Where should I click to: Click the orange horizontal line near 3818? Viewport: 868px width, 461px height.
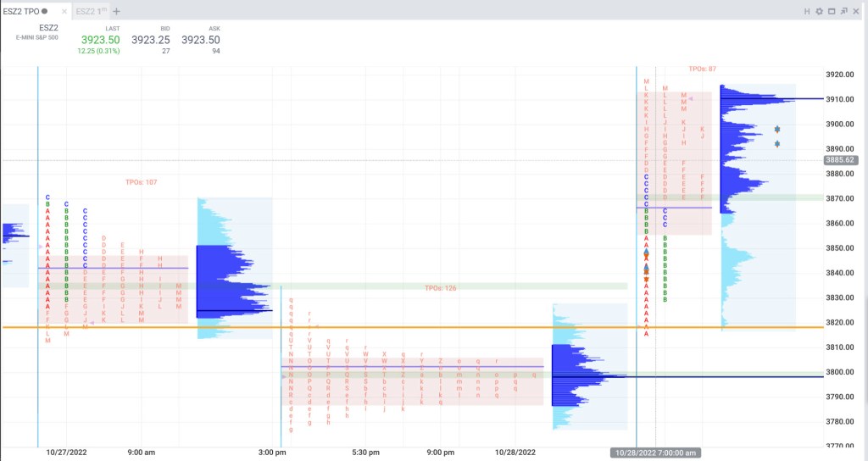(339, 327)
